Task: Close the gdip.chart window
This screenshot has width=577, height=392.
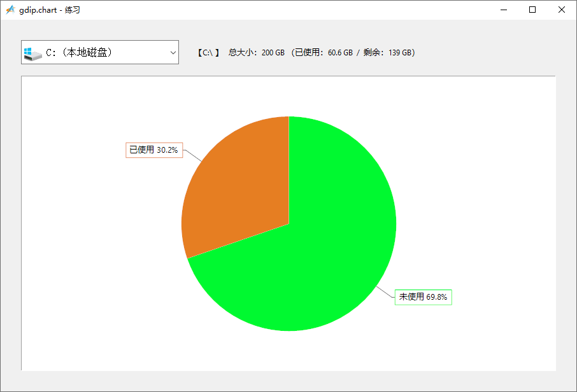Action: (x=562, y=10)
